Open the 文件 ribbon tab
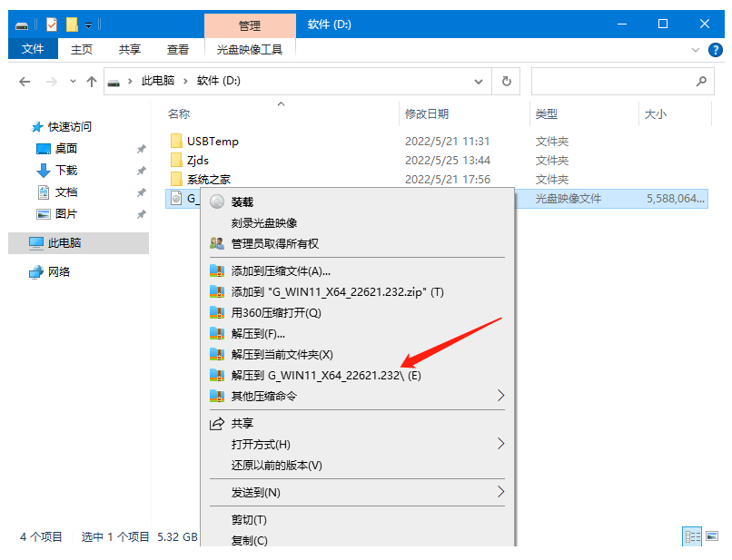This screenshot has width=732, height=560. pyautogui.click(x=33, y=49)
